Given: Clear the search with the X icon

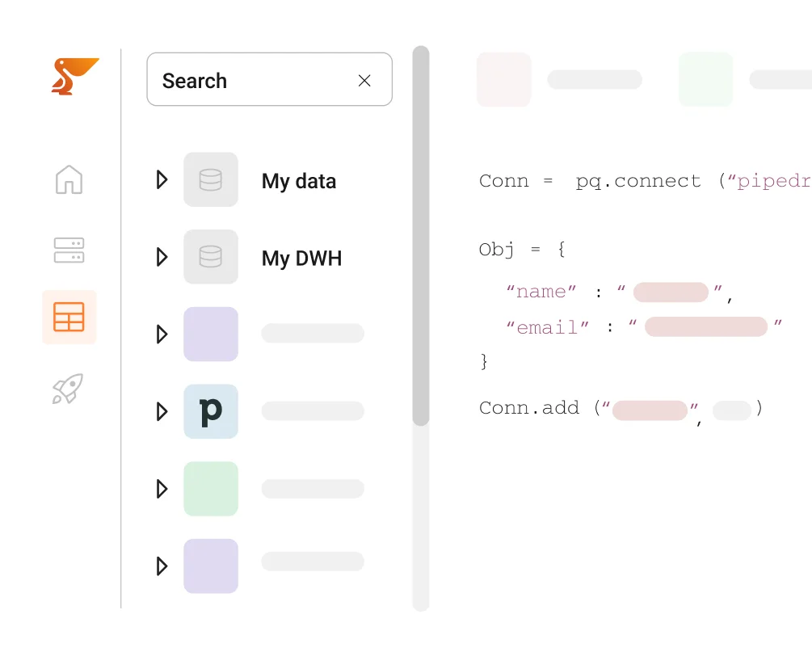Looking at the screenshot, I should tap(364, 80).
